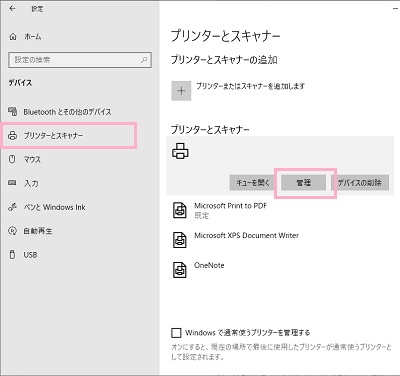400x376 pixels.
Task: Open the USB settings page
Action: tap(30, 255)
